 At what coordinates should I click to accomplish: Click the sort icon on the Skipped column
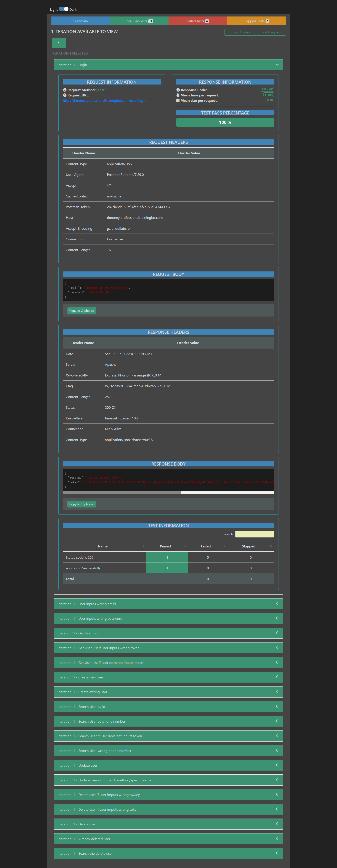coord(270,546)
